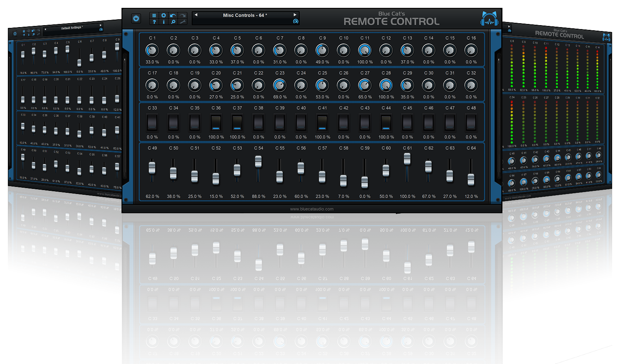Select next preset with right arrow
The width and height of the screenshot is (620, 364).
(x=295, y=15)
